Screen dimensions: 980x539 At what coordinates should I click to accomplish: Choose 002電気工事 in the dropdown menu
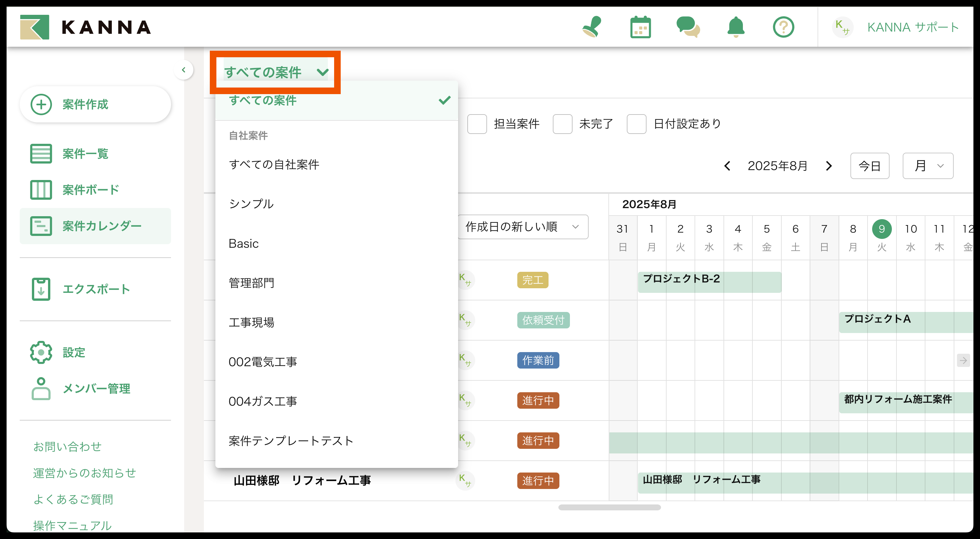[262, 362]
